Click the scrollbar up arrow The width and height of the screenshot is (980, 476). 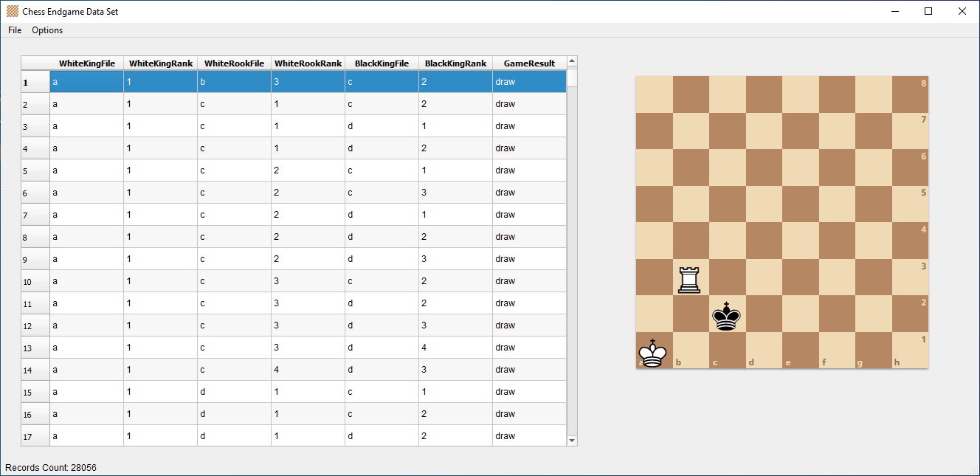[x=571, y=63]
